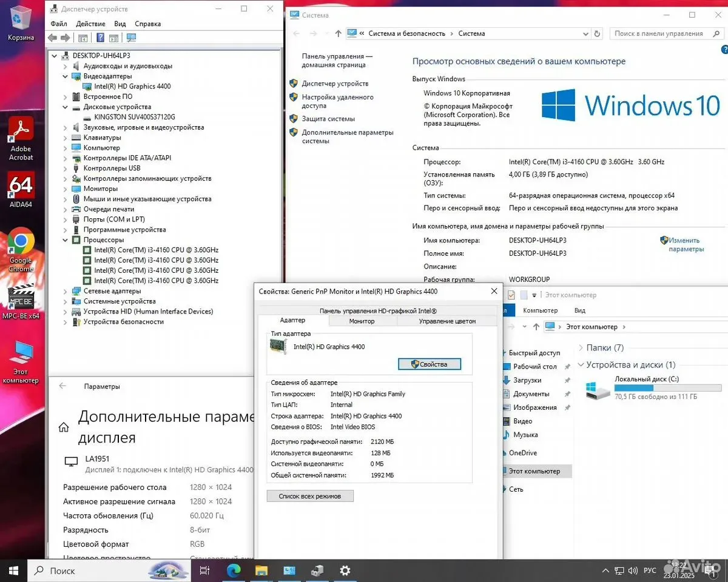Click Изменить параметры link
Image resolution: width=728 pixels, height=582 pixels.
pyautogui.click(x=686, y=244)
